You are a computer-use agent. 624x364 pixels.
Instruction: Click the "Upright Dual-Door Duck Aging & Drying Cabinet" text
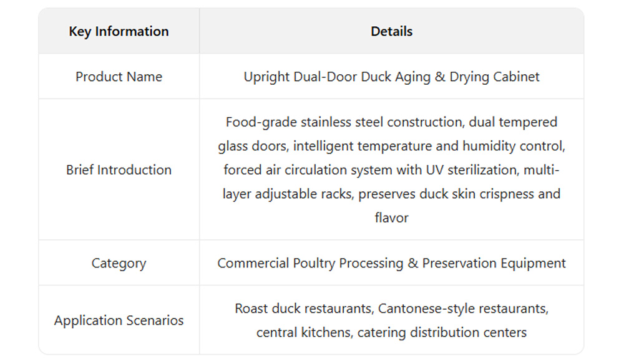(x=391, y=77)
